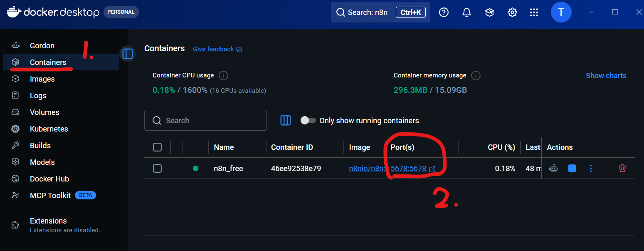This screenshot has width=644, height=251.
Task: Open the apps grid icon
Action: point(534,12)
